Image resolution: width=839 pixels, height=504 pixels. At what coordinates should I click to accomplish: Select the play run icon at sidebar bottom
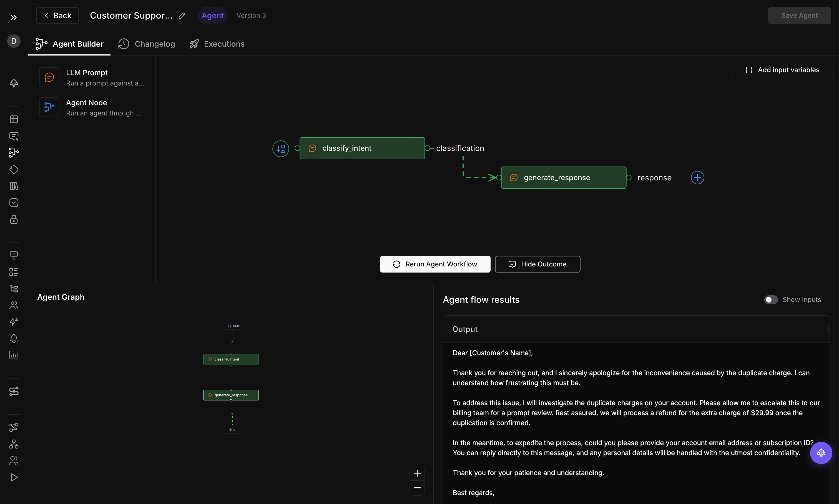point(14,478)
